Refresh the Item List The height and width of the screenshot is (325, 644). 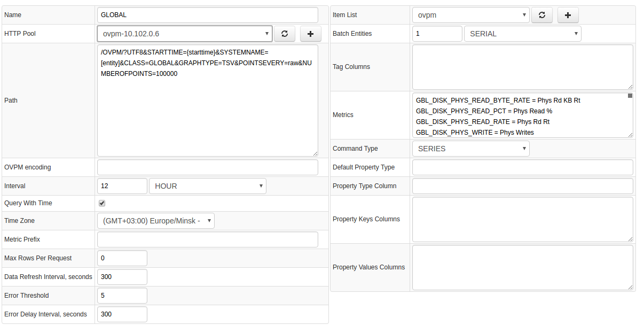point(542,14)
